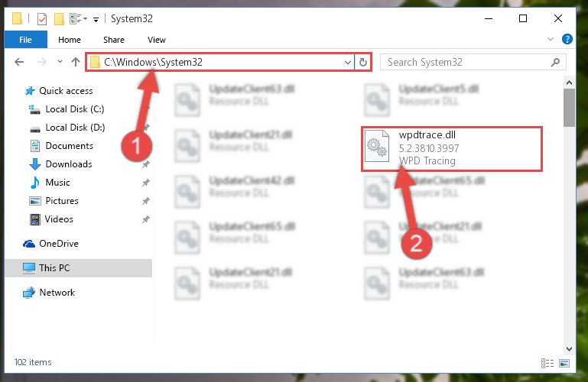Open the File menu

click(x=25, y=40)
